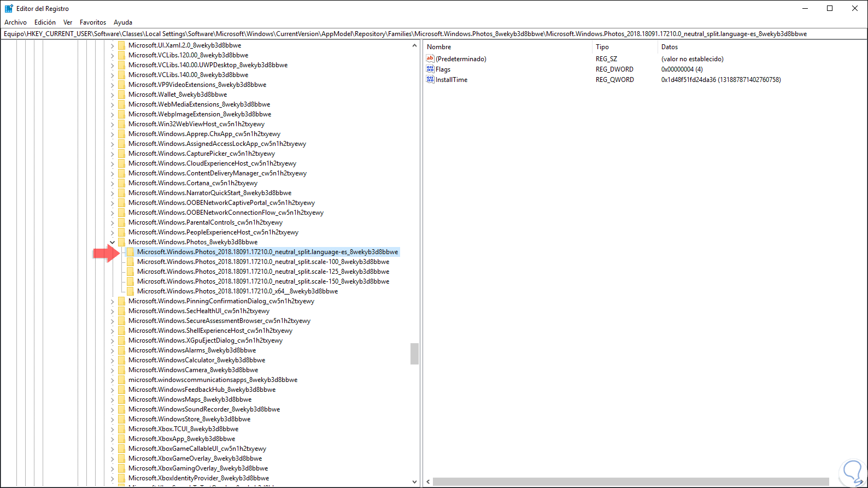The image size is (868, 488).
Task: Select the InstallTime value name
Action: [x=451, y=80]
